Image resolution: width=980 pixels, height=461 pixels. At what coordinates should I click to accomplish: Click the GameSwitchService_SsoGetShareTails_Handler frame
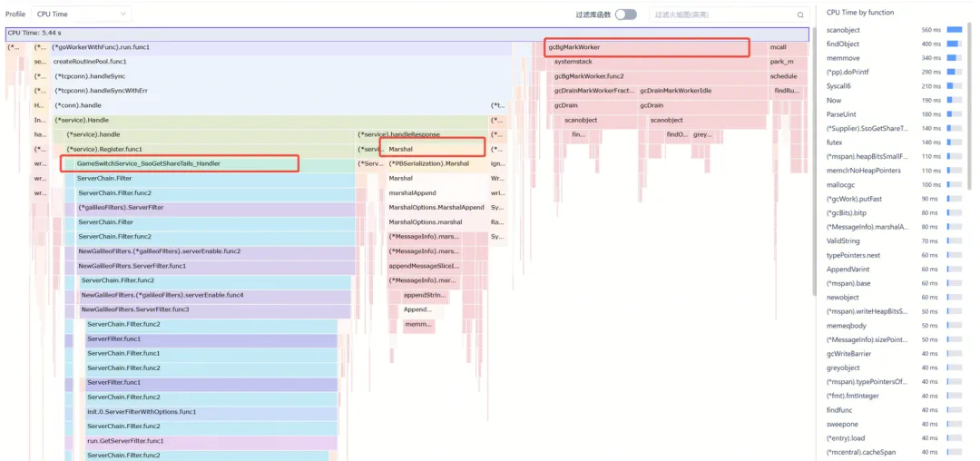coord(180,163)
